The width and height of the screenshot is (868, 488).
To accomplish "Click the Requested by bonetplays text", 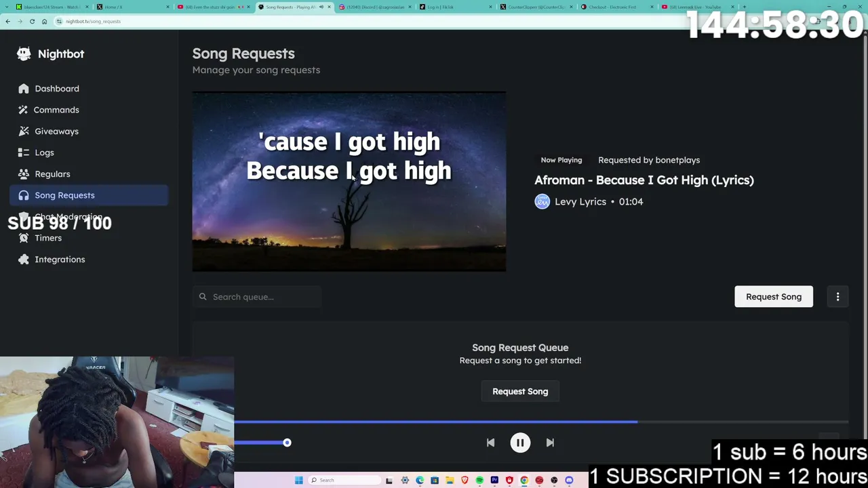I will 649,160.
